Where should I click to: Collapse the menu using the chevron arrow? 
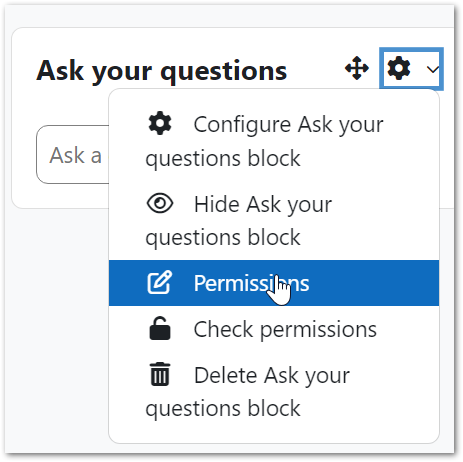(433, 69)
